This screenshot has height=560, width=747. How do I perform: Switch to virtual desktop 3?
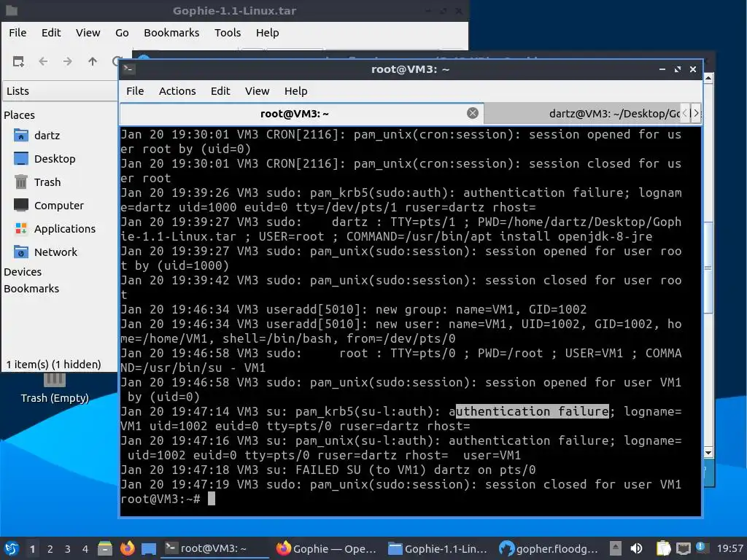click(x=68, y=549)
